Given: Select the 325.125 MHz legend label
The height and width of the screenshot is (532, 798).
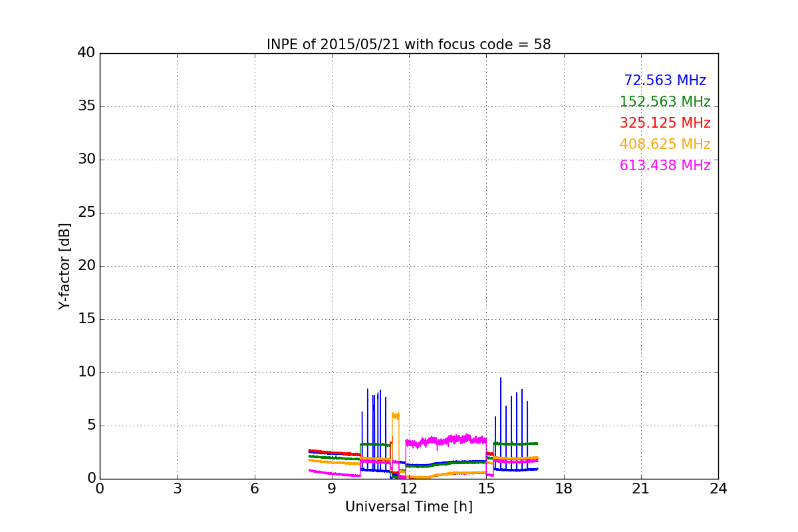Looking at the screenshot, I should tap(665, 123).
